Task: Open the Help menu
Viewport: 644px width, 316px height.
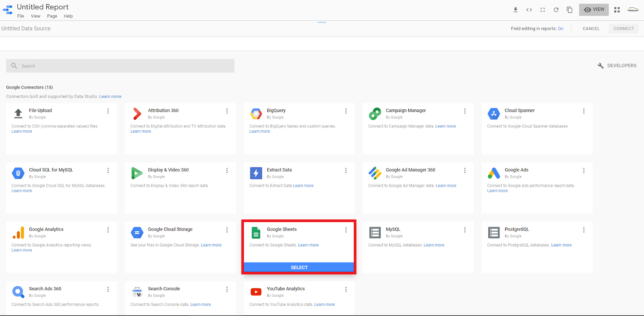Action: 68,16
